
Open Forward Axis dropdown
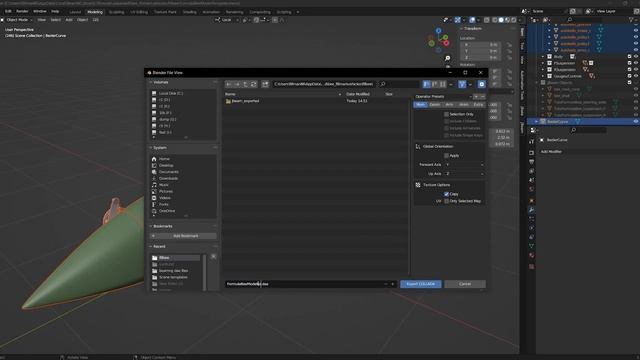point(464,164)
